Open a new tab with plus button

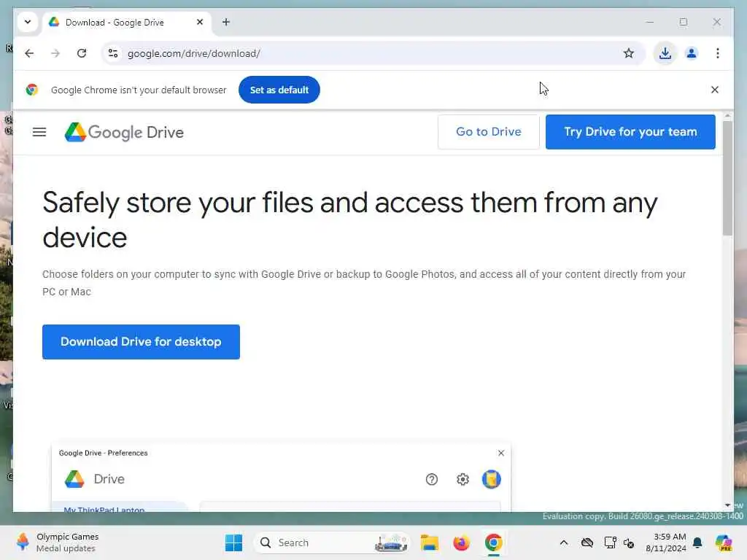click(x=226, y=22)
